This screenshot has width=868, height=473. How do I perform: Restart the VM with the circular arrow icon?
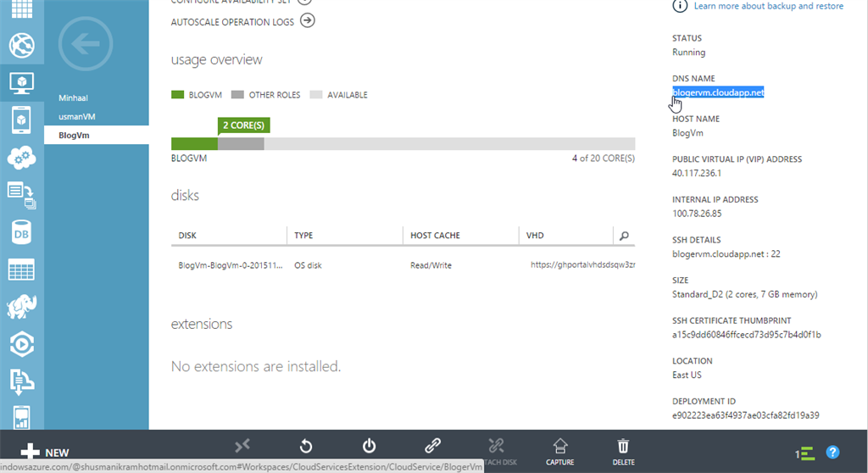305,446
